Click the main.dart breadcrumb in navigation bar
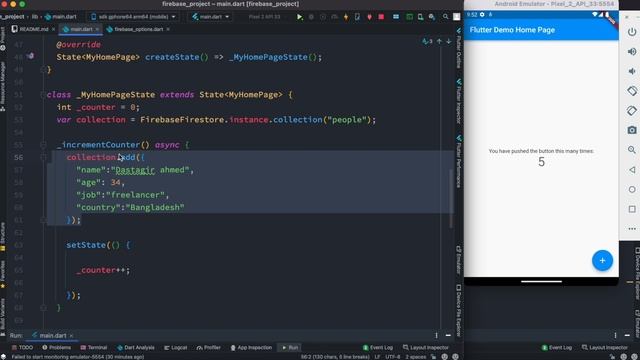Viewport: 640px width, 360px height. tap(61, 17)
